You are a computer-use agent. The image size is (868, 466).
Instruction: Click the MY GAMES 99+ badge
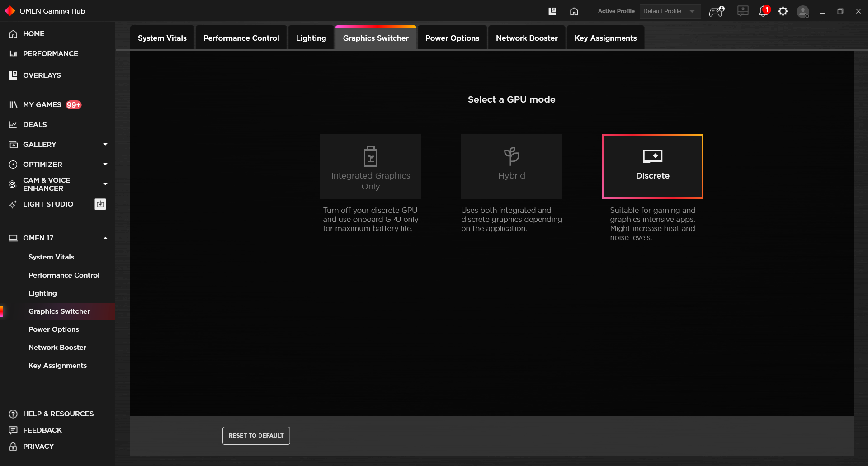pos(74,105)
